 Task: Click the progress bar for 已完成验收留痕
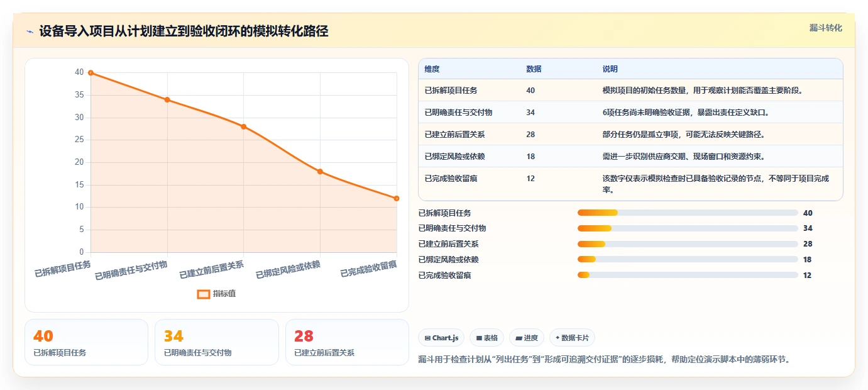[688, 275]
